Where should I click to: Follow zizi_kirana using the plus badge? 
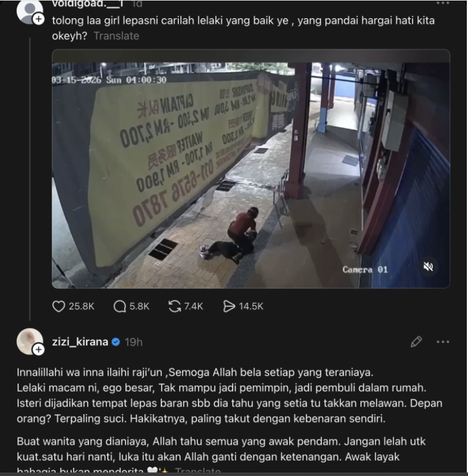pos(38,350)
